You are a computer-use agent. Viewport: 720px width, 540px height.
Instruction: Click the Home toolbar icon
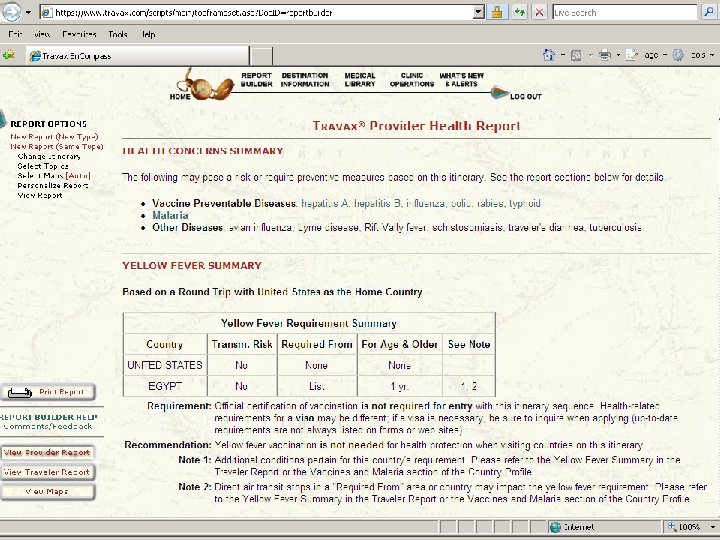click(x=549, y=55)
